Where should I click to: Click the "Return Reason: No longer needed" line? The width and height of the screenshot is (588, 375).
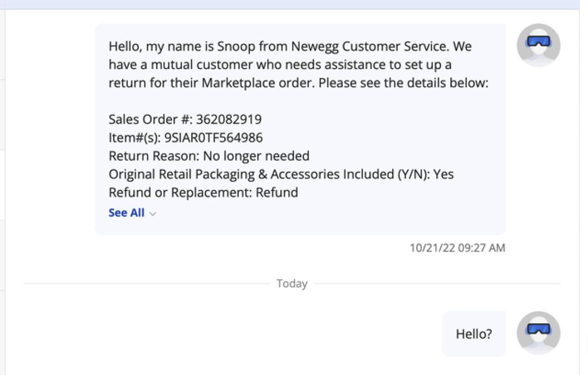coord(209,156)
